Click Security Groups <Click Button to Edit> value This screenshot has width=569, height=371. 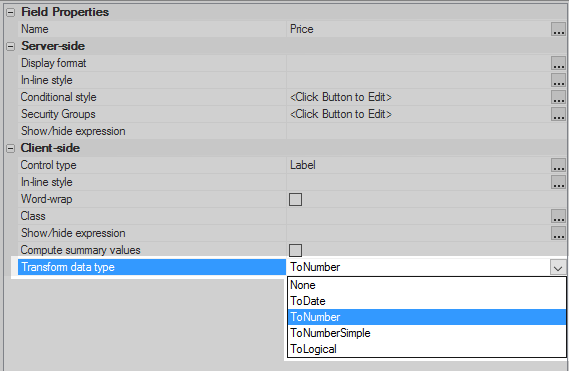click(x=341, y=114)
